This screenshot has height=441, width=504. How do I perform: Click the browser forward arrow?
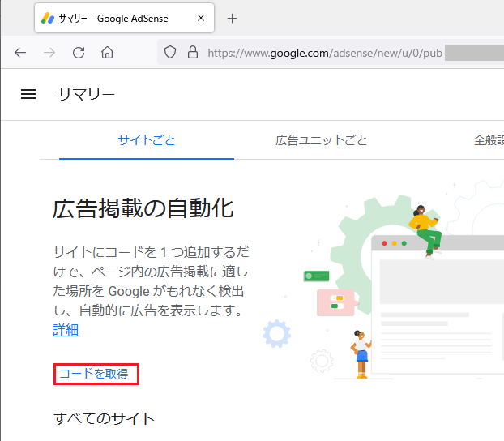point(49,53)
